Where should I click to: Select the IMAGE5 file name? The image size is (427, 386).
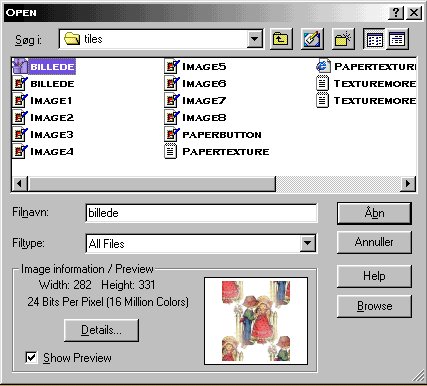point(204,67)
